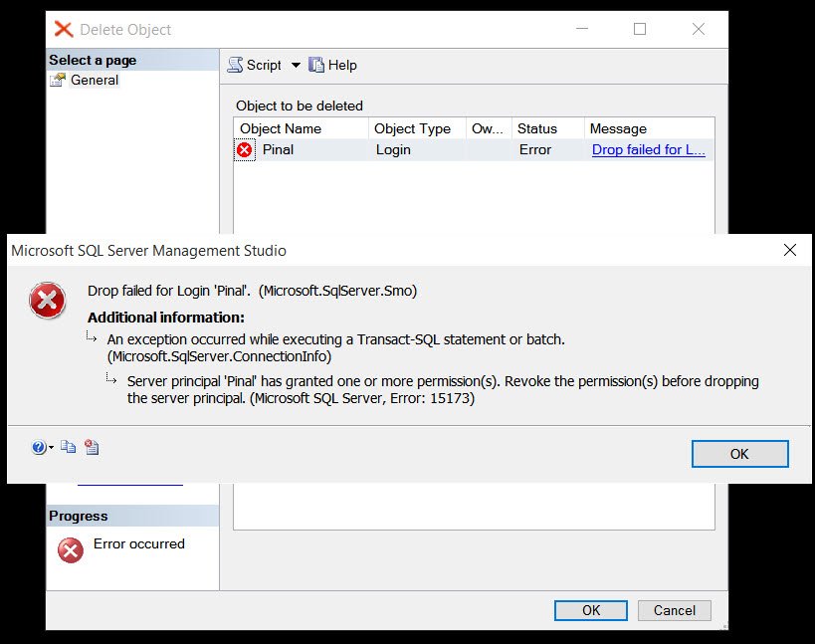Close the Microsoft SQL Server Management Studio dialog
The image size is (815, 644).
click(790, 250)
